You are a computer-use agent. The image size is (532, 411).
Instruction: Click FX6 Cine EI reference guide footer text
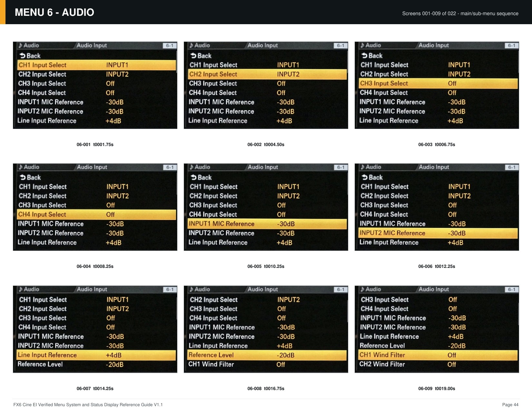[x=88, y=405]
